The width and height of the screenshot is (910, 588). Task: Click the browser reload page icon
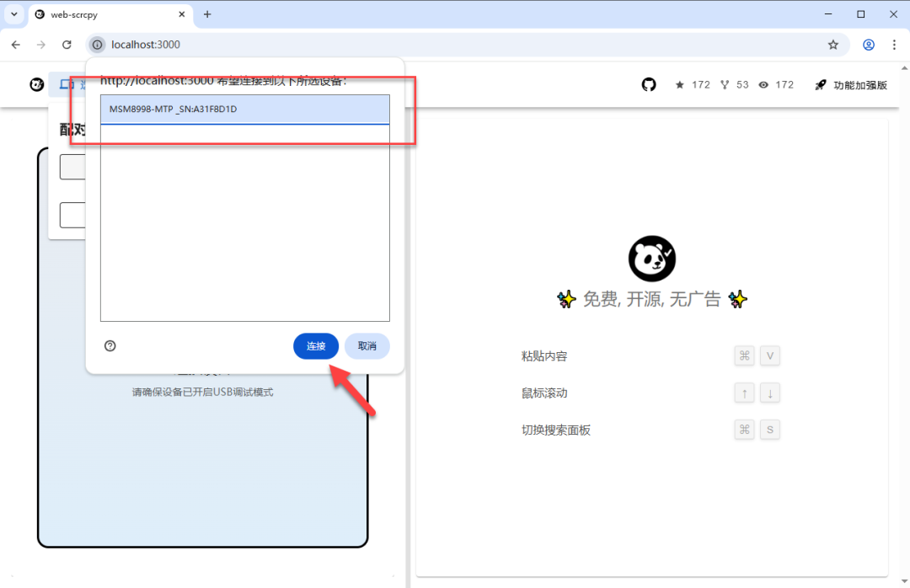tap(67, 45)
